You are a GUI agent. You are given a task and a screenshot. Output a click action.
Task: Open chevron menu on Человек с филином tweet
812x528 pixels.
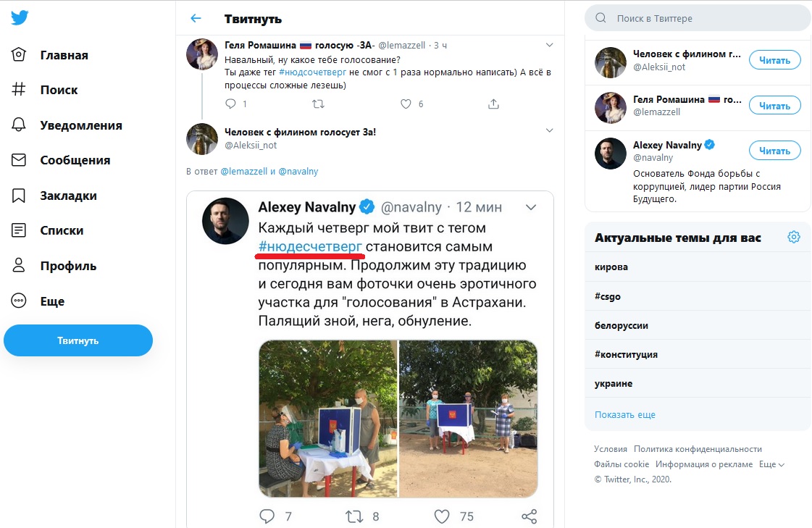[549, 130]
